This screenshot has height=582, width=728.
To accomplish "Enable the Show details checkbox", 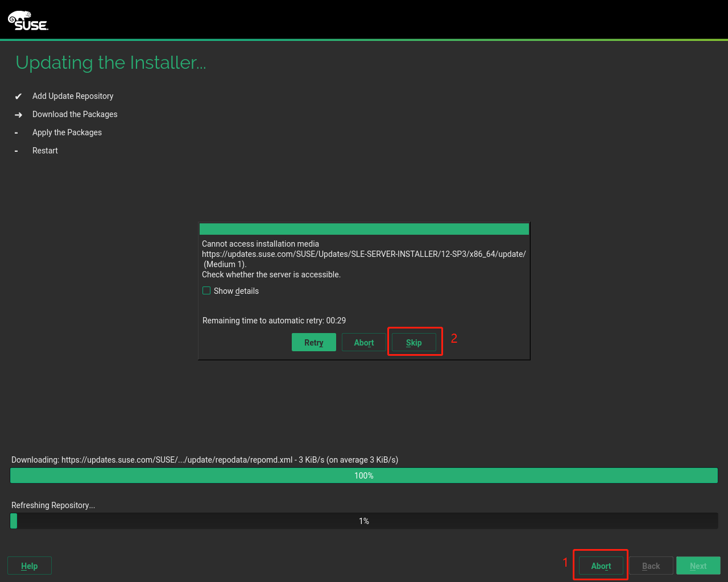I will click(x=206, y=290).
